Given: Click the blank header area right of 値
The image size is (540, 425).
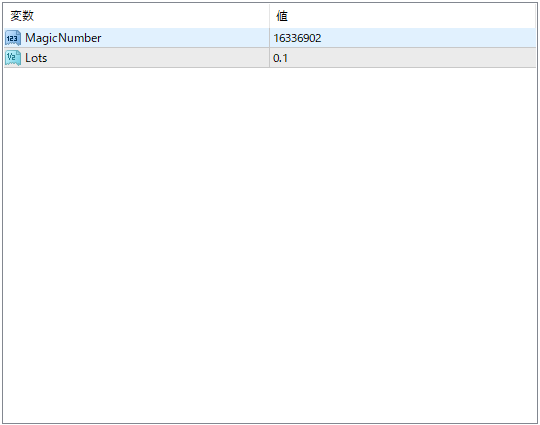Looking at the screenshot, I should [412, 16].
